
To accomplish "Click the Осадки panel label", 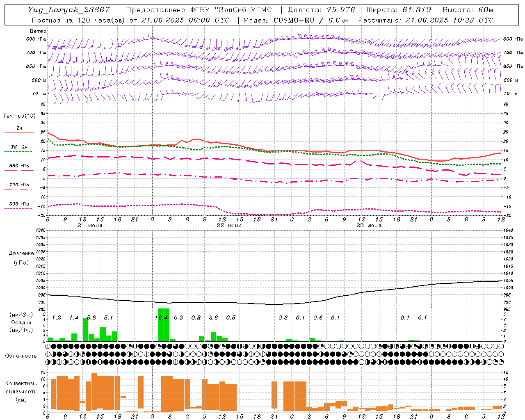I will (21, 323).
